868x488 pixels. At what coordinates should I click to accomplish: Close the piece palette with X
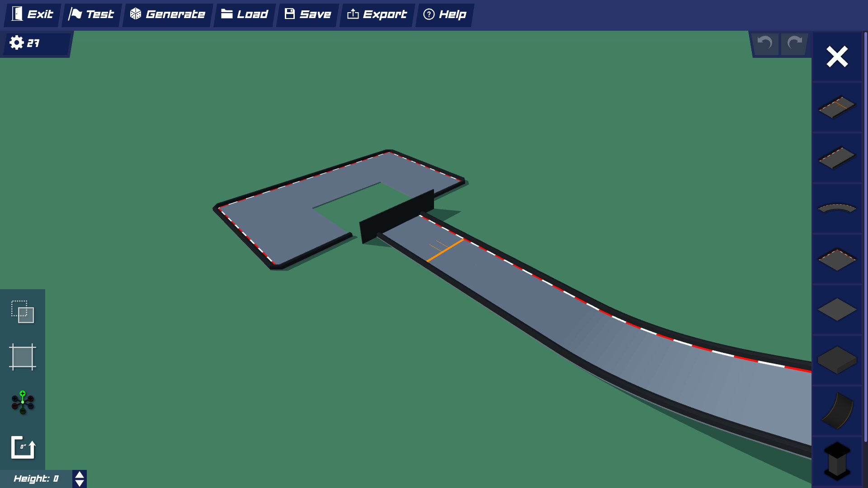[x=837, y=57]
